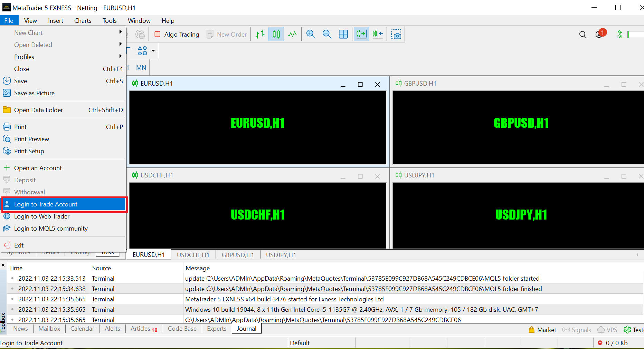Screen dimensions: 644x349
Task: Choose Deposit in the File menu
Action: click(x=63, y=180)
